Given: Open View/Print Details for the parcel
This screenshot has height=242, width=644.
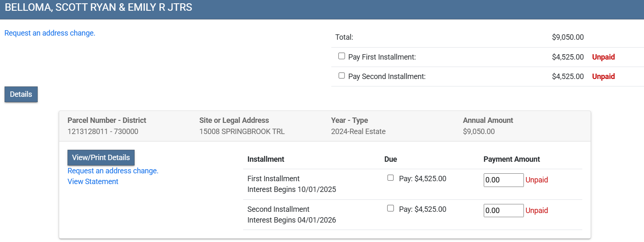Looking at the screenshot, I should point(101,158).
